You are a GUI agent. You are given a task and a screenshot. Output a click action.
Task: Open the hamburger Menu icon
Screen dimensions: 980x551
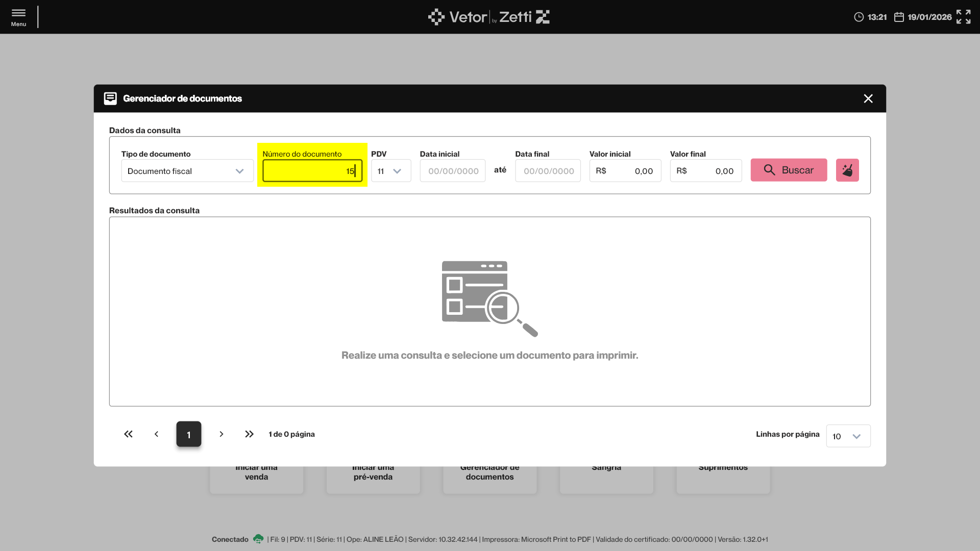[18, 17]
